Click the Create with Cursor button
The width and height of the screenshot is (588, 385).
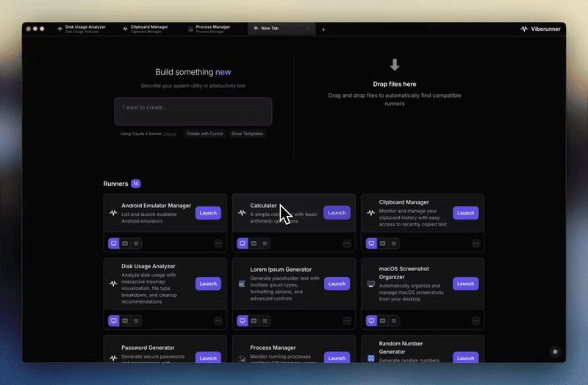(x=204, y=134)
